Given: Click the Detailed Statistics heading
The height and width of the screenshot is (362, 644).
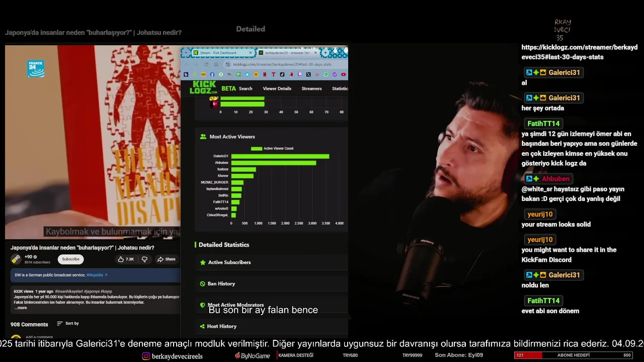Looking at the screenshot, I should (224, 245).
